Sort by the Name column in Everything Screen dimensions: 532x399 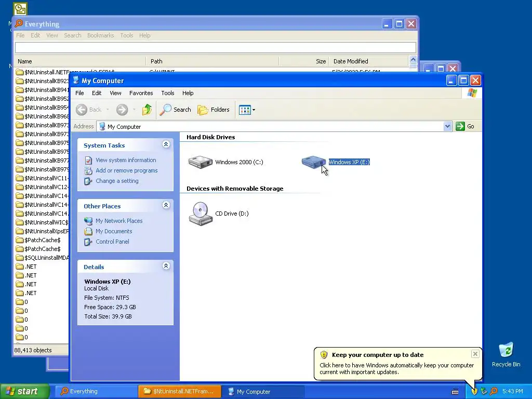[x=80, y=61]
